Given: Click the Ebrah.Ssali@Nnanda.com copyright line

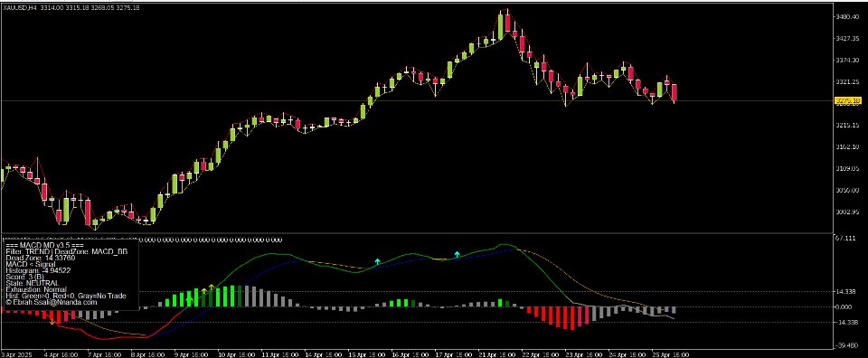Looking at the screenshot, I should [x=51, y=303].
